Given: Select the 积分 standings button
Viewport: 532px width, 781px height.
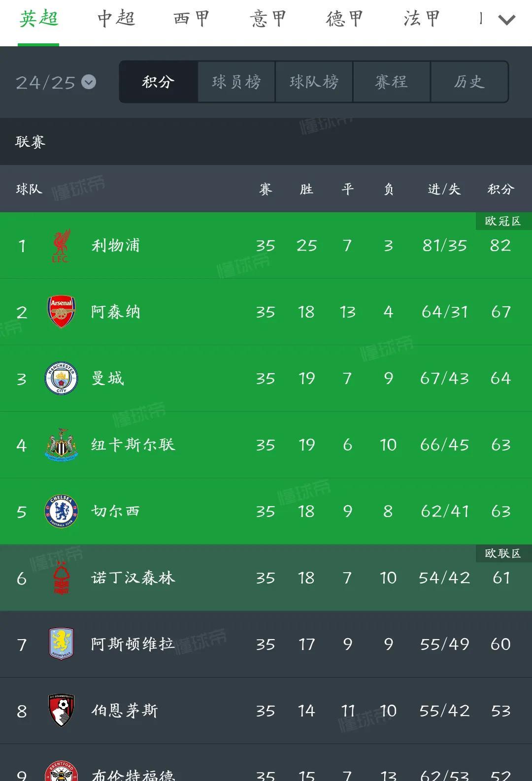Looking at the screenshot, I should click(159, 82).
